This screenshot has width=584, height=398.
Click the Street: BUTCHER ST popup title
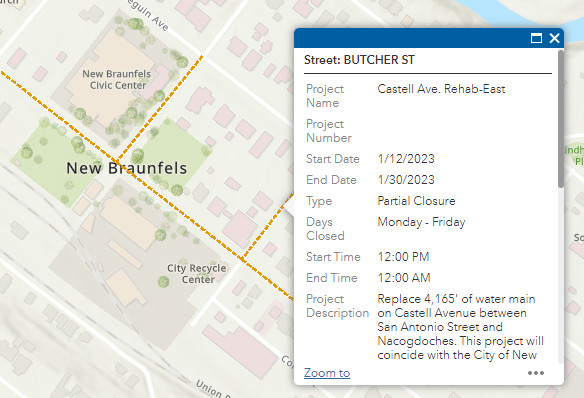pos(359,60)
